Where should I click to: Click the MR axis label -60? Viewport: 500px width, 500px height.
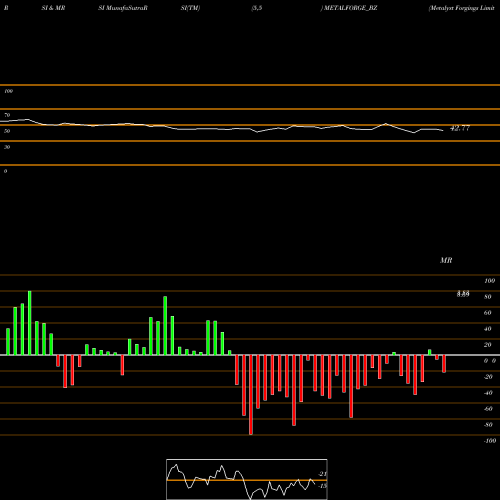(x=488, y=409)
